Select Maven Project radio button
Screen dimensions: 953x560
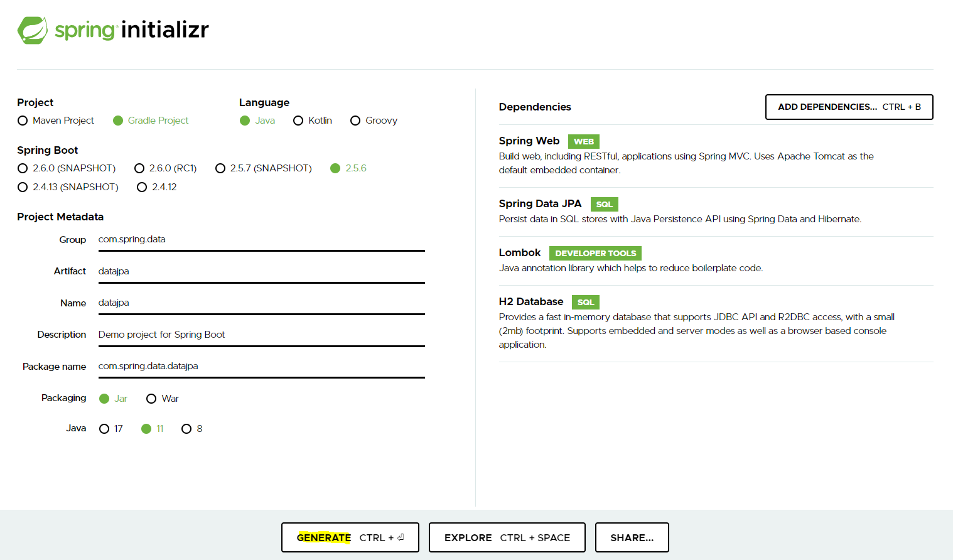56,121
